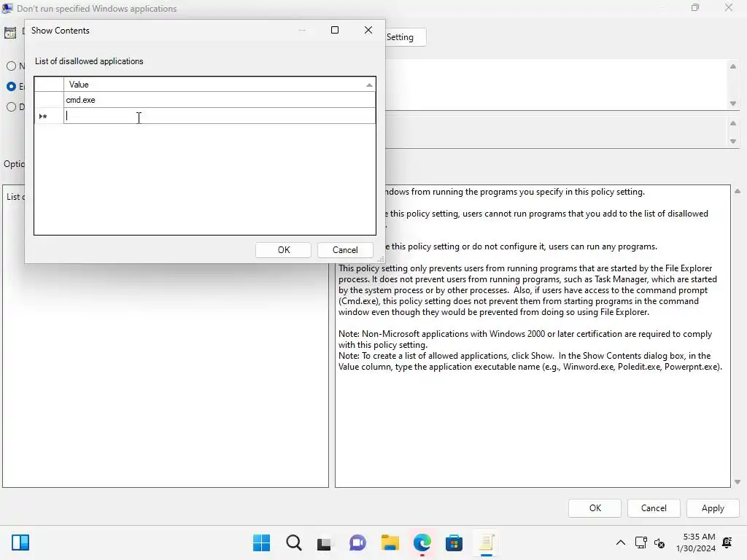747x560 pixels.
Task: Click the muted volume tray icon
Action: [659, 542]
